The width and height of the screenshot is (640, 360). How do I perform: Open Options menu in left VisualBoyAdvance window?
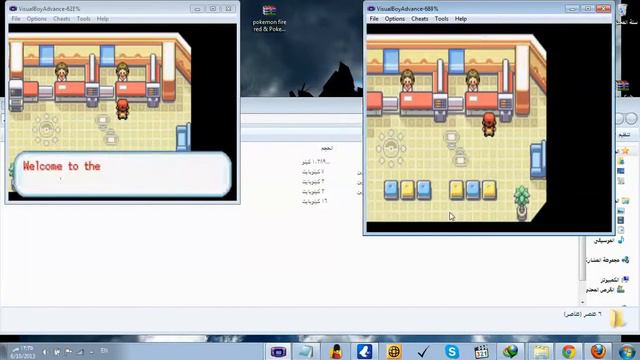click(37, 19)
